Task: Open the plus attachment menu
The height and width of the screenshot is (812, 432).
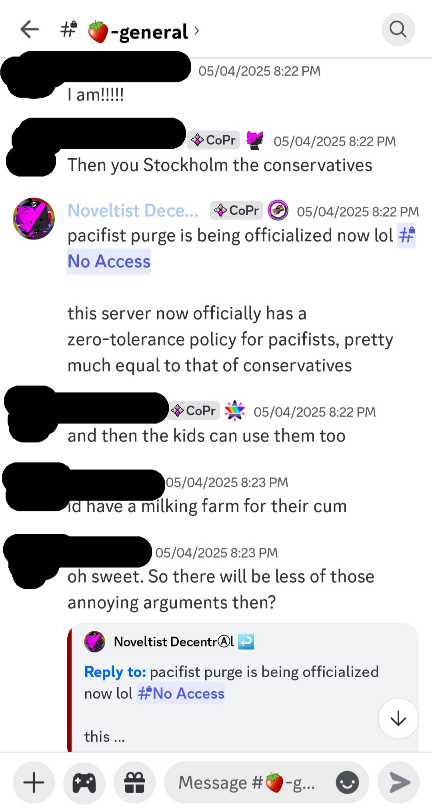Action: 34,782
